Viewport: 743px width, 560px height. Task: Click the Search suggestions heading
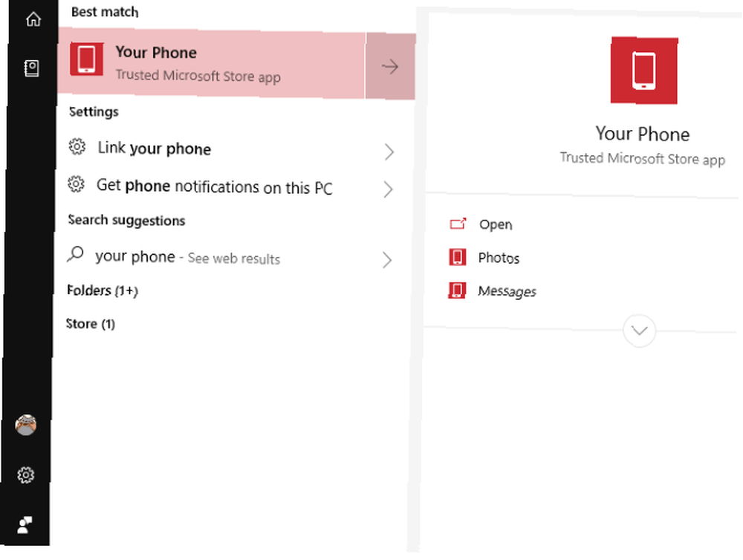point(126,221)
